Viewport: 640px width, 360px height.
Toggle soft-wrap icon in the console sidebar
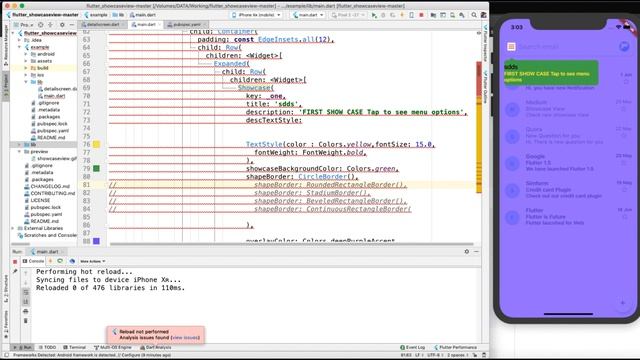(x=26, y=292)
